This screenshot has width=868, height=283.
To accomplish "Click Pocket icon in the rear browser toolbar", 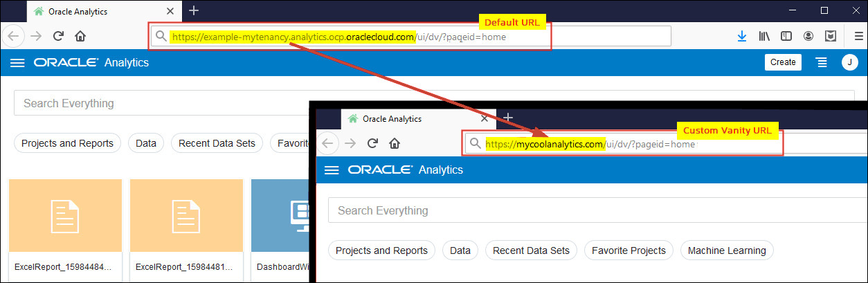I will 831,36.
